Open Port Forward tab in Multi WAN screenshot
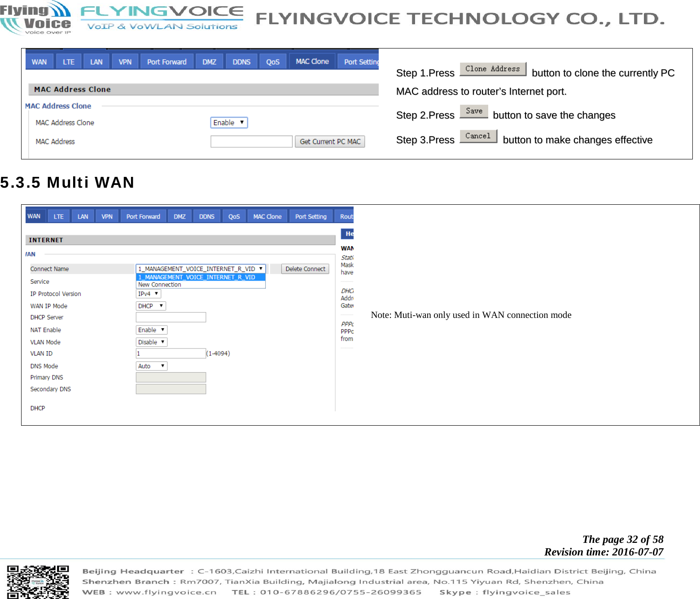 coord(143,216)
